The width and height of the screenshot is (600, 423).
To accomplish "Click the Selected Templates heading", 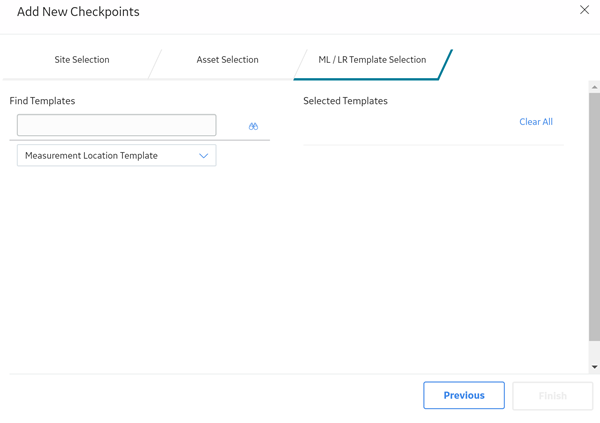I will [x=345, y=101].
